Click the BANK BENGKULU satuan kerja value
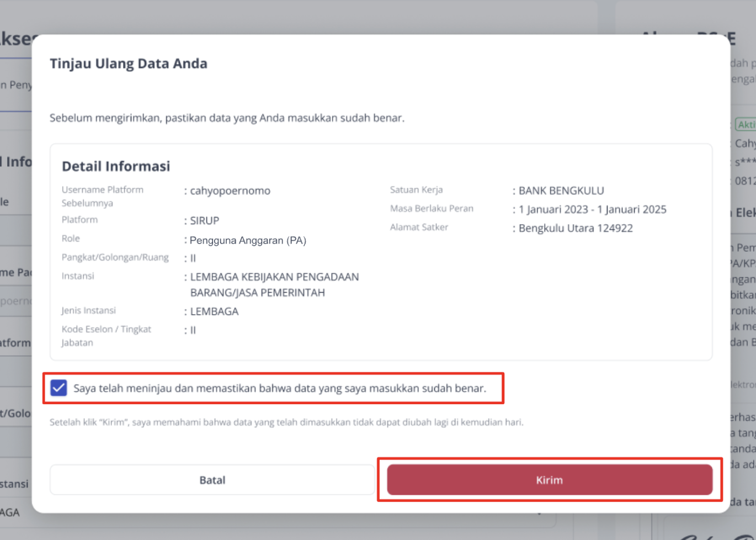The image size is (756, 540). [x=561, y=190]
